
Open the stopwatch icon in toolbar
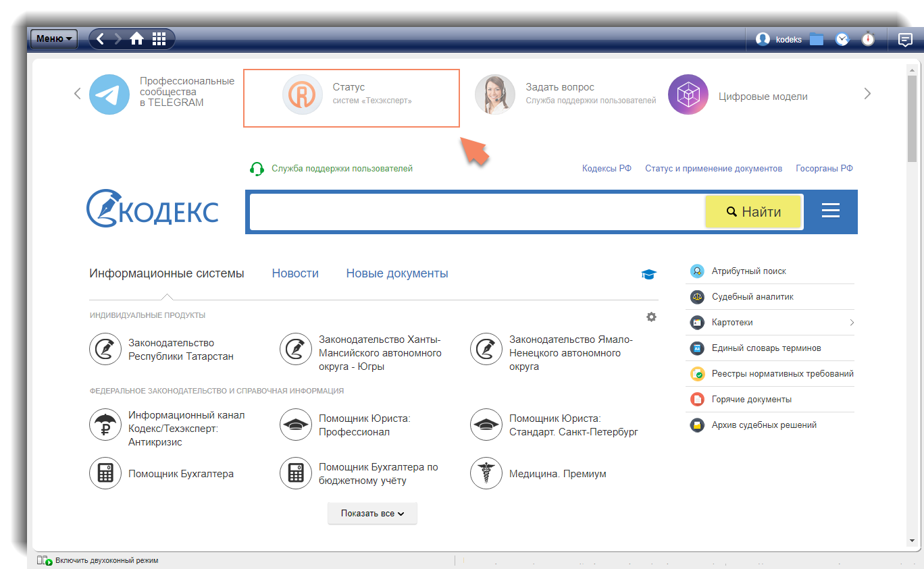click(868, 40)
